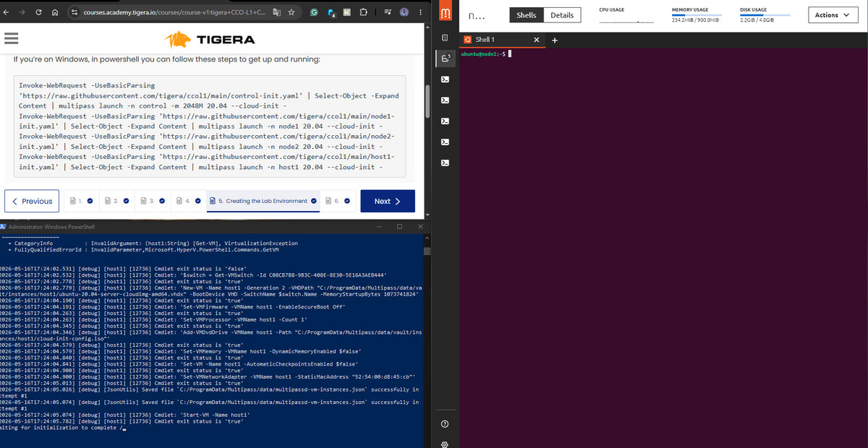
Task: Select step 5 Creating the Lab Environment
Action: pos(263,202)
